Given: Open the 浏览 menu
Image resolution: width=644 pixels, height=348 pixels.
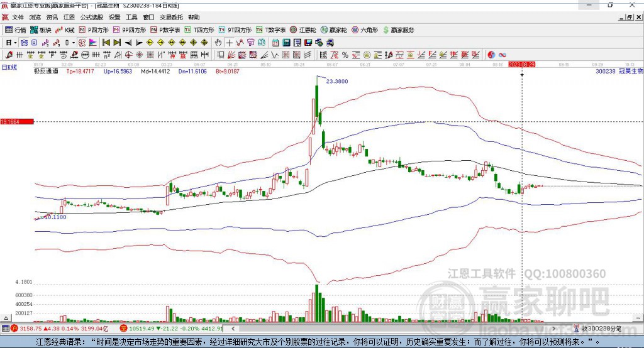Looking at the screenshot, I should [35, 17].
